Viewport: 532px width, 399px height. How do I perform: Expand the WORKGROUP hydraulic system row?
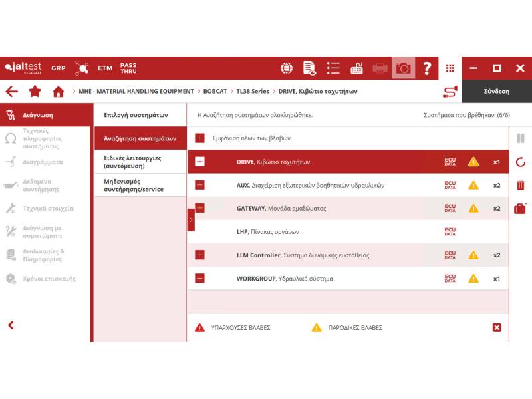click(x=199, y=278)
